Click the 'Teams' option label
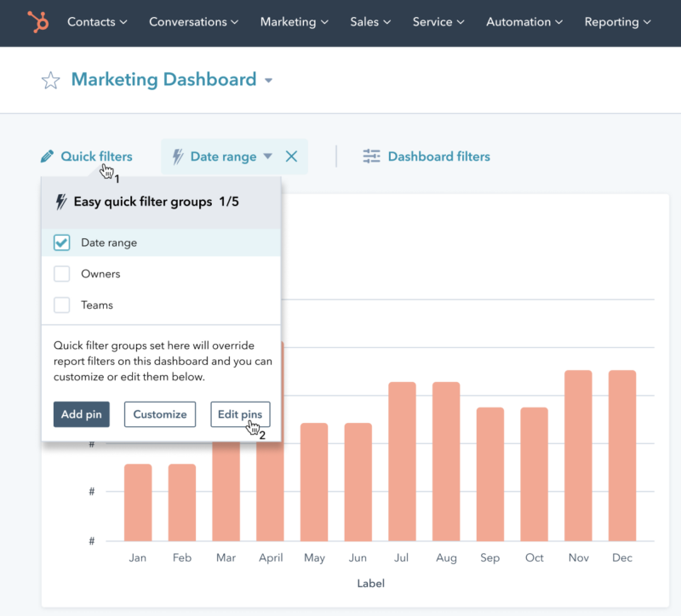Image resolution: width=681 pixels, height=616 pixels. (x=97, y=305)
